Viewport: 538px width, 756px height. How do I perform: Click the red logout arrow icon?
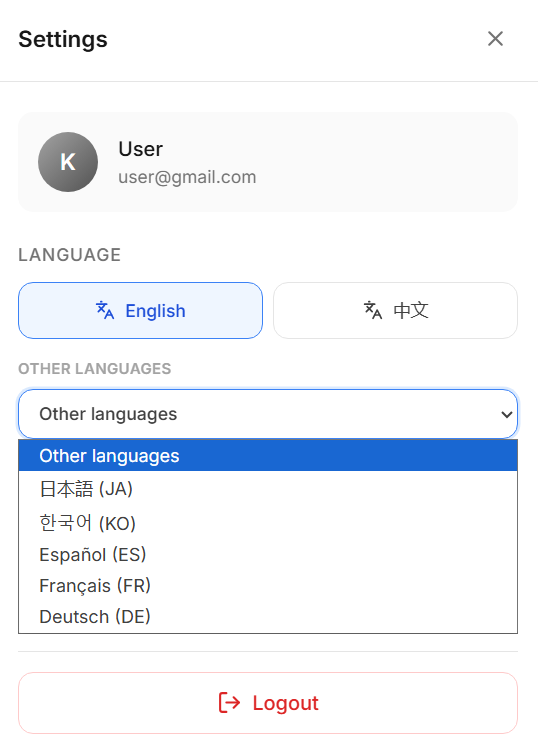229,702
